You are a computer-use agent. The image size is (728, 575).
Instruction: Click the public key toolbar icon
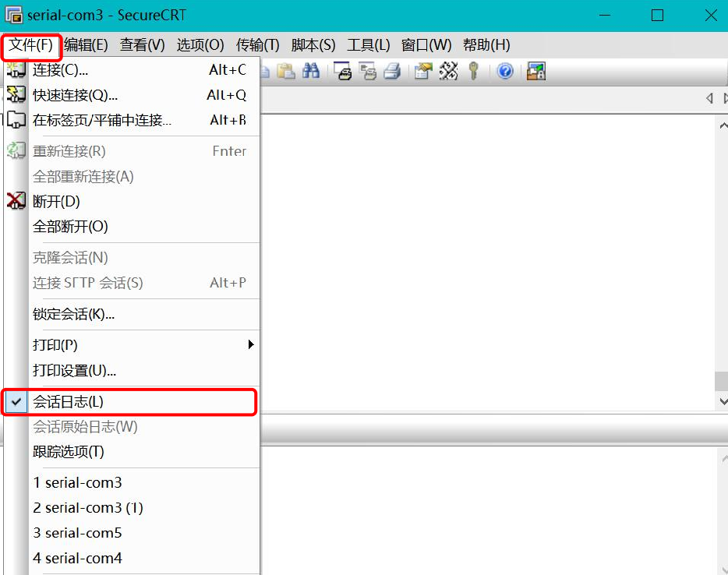coord(474,71)
